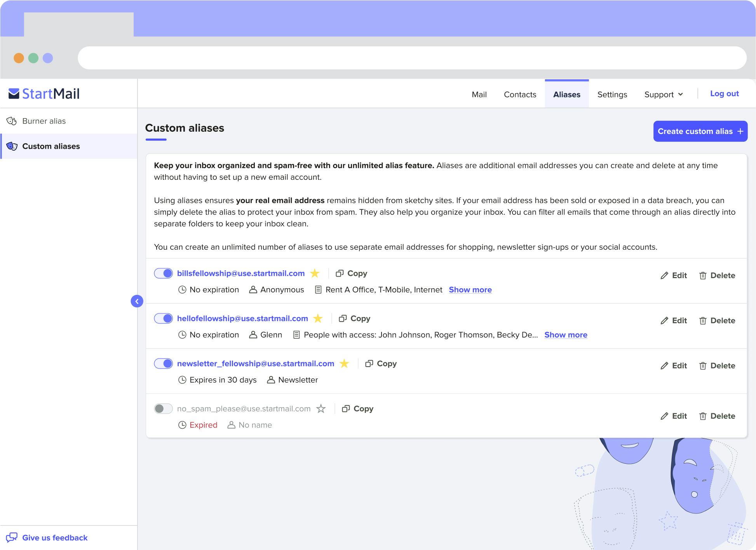Click the StartMail logo
Screen dimensions: 756x550
(44, 93)
